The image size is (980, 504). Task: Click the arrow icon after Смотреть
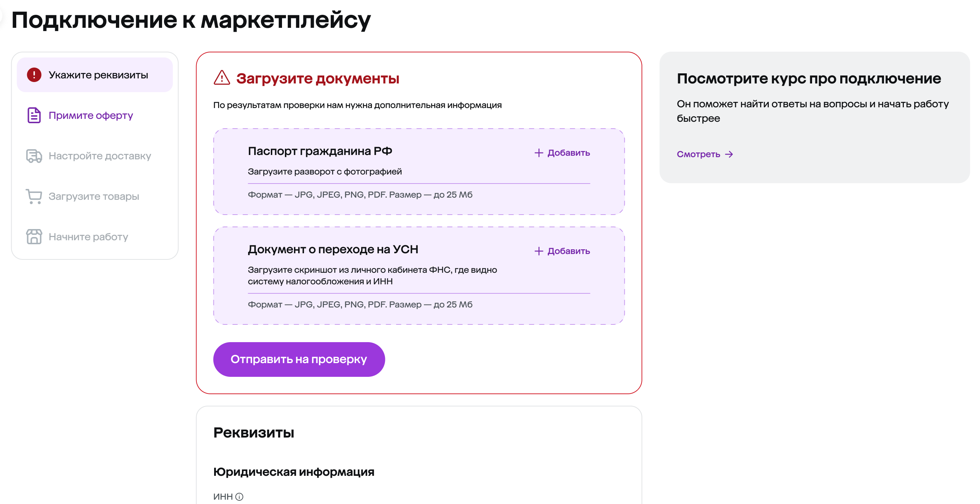pos(729,154)
